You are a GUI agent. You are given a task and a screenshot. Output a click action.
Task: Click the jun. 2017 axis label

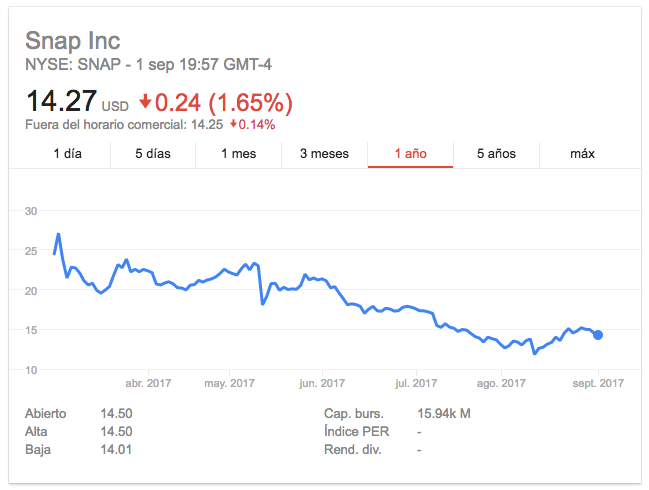pyautogui.click(x=322, y=382)
